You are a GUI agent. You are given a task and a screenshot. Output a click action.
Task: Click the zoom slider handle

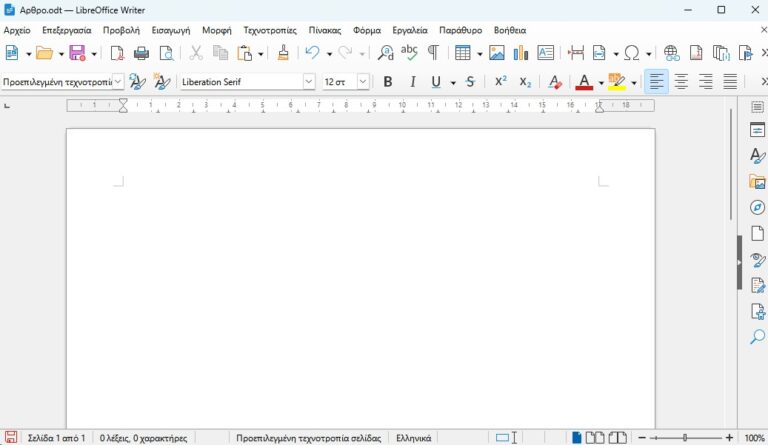pos(685,438)
